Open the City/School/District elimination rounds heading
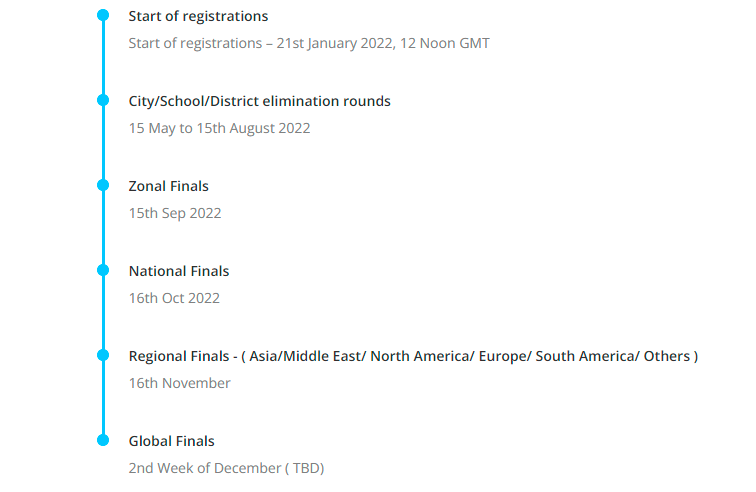 [x=259, y=101]
